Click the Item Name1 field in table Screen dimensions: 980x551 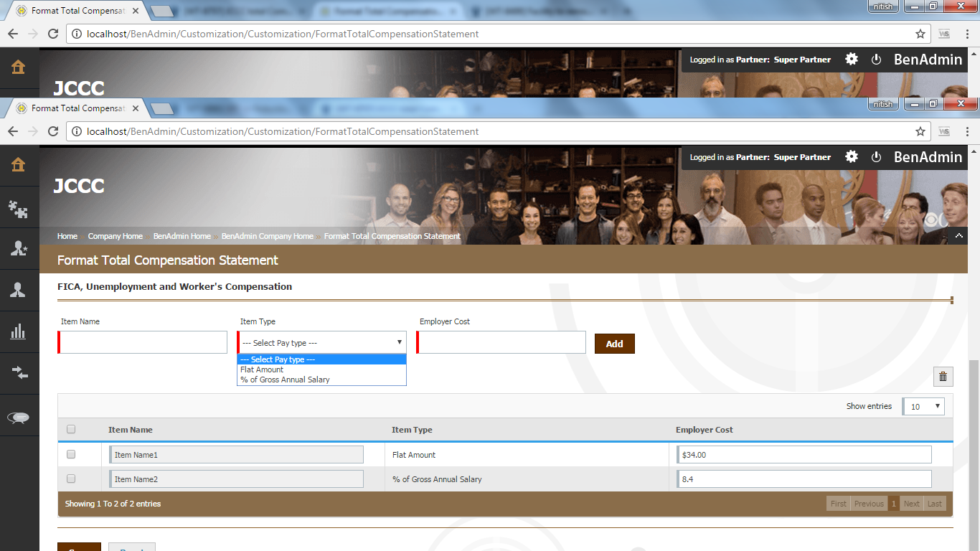[236, 455]
